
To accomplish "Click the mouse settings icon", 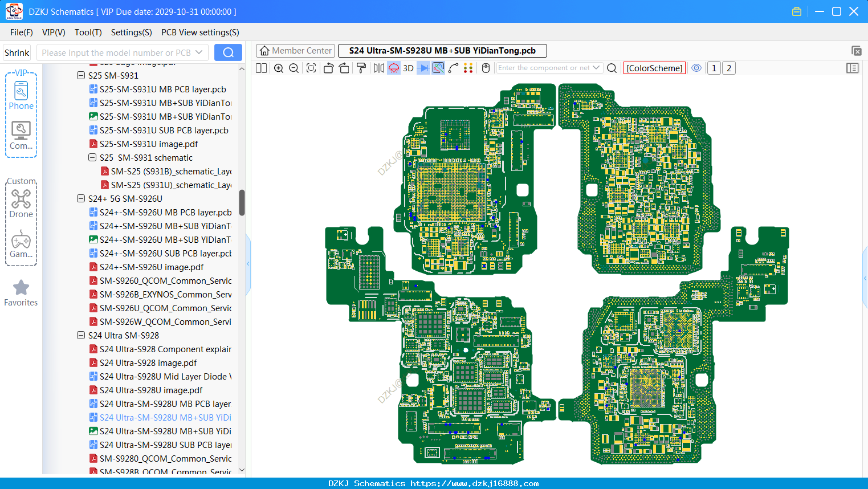I will point(486,68).
